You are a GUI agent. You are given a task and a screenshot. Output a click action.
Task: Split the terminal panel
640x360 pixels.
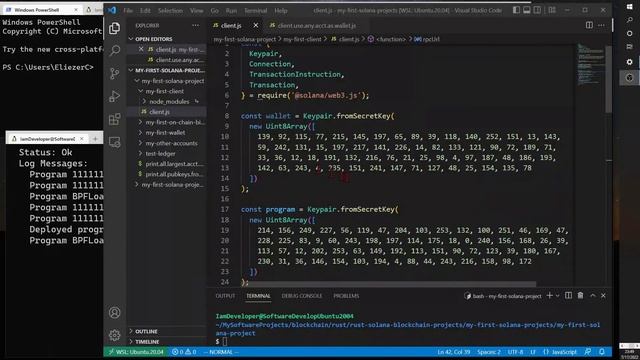click(569, 296)
